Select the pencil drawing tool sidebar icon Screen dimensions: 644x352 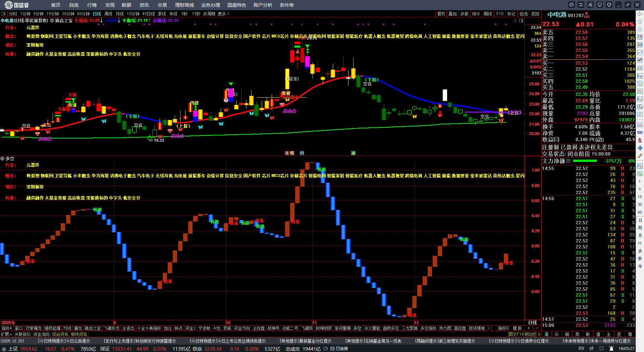(x=640, y=156)
